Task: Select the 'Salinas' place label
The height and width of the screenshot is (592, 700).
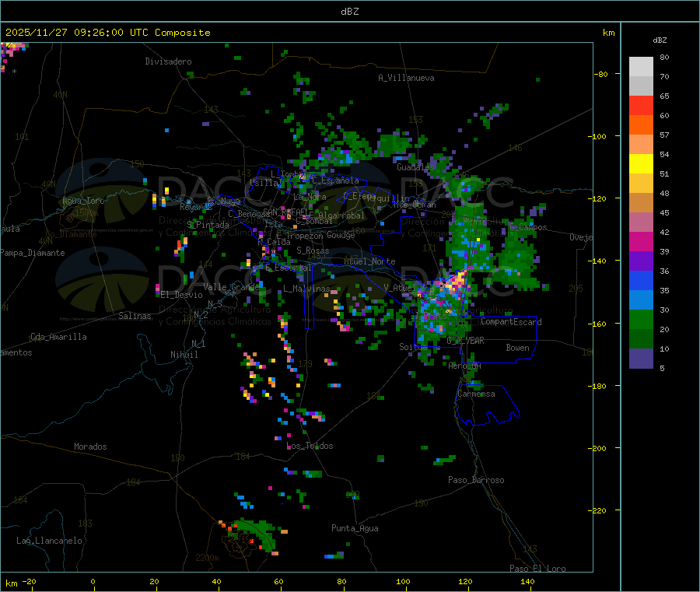Action: [135, 316]
